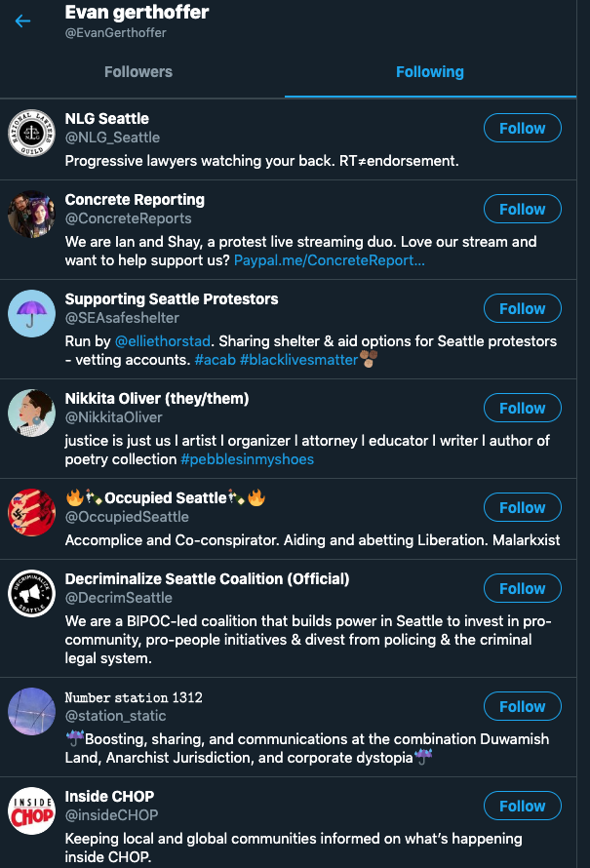This screenshot has width=590, height=868.
Task: Follow Supporting Seattle Protestors
Action: (522, 308)
